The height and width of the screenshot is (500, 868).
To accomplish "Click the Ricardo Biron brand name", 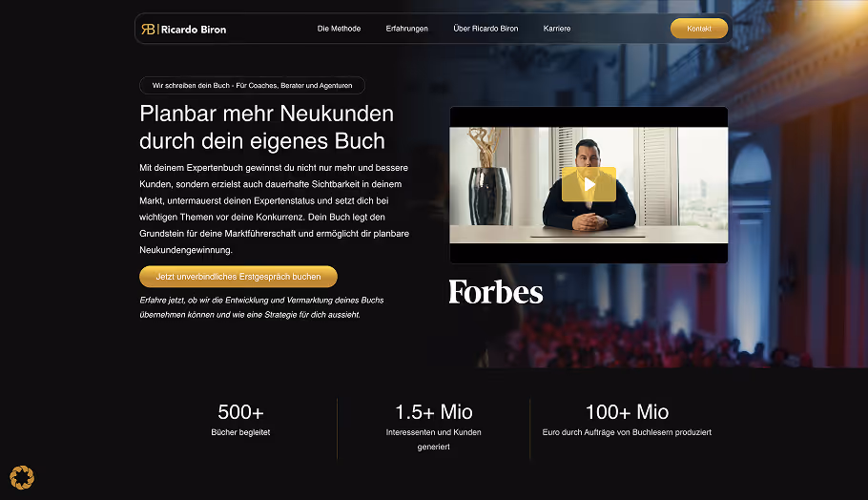I will click(x=194, y=30).
